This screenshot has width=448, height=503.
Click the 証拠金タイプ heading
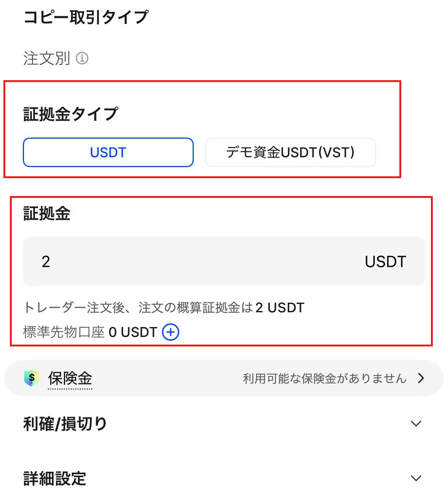click(x=71, y=114)
